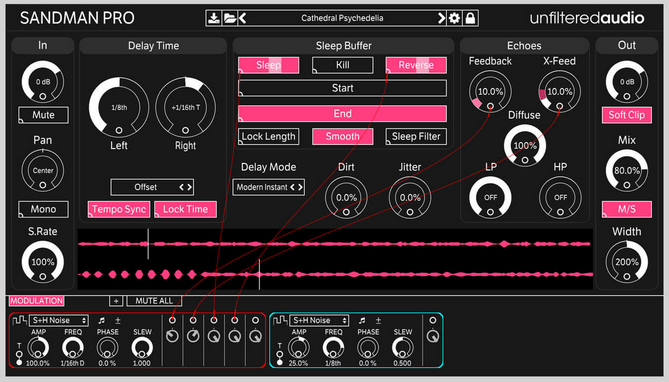
Task: Go to the next preset arrow
Action: tap(441, 18)
